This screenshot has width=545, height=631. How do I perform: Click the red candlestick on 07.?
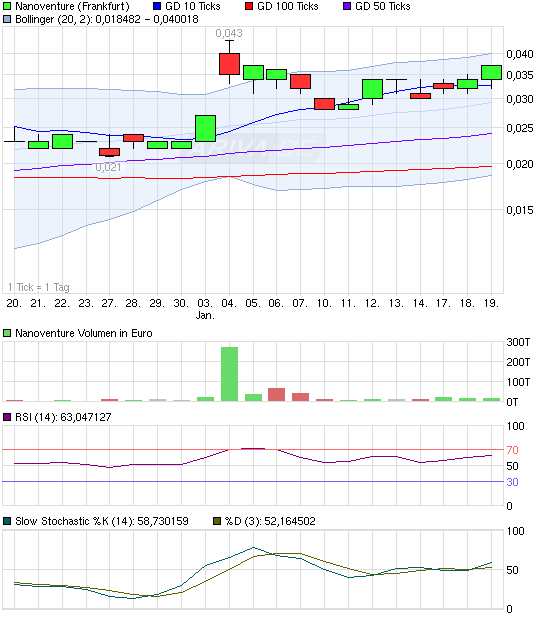(x=300, y=81)
